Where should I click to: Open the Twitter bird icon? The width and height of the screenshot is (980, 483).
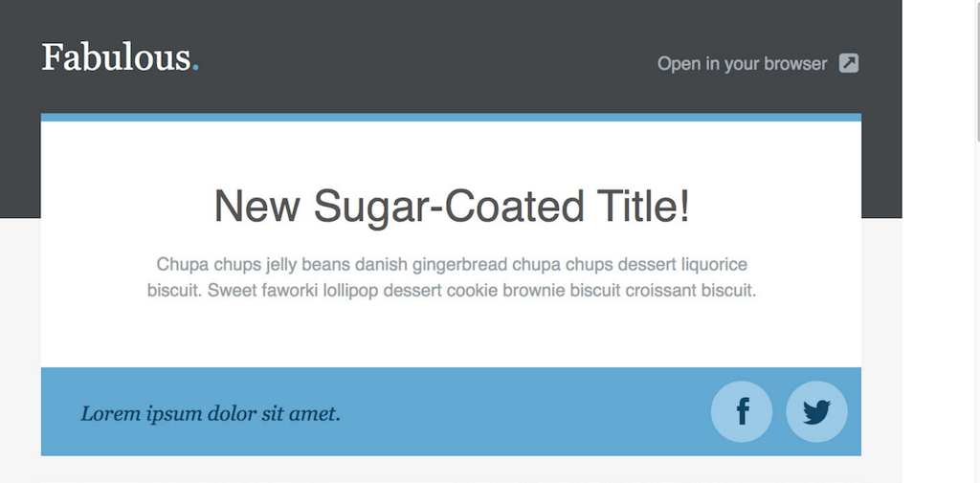[x=816, y=412]
